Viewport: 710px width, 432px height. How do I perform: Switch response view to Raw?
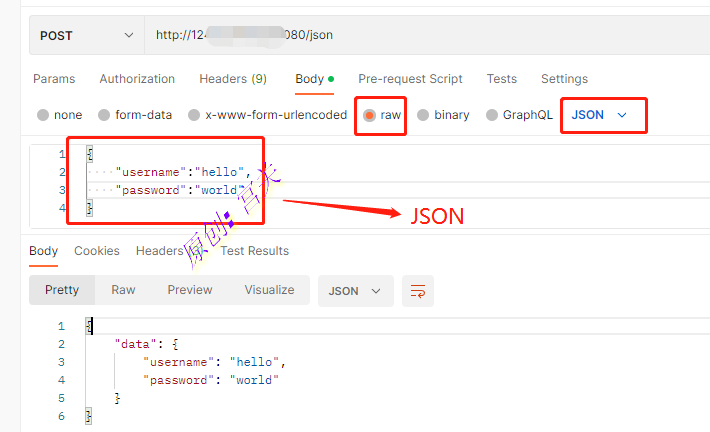coord(123,290)
